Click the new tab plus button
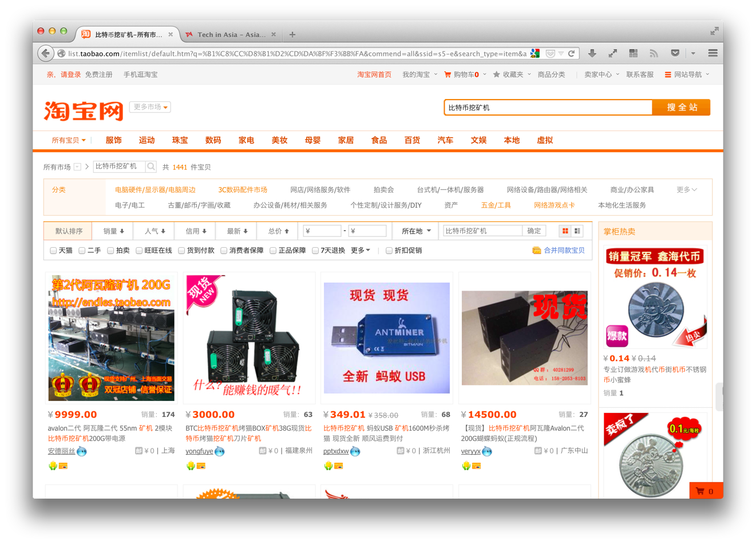This screenshot has height=544, width=756. pyautogui.click(x=292, y=34)
